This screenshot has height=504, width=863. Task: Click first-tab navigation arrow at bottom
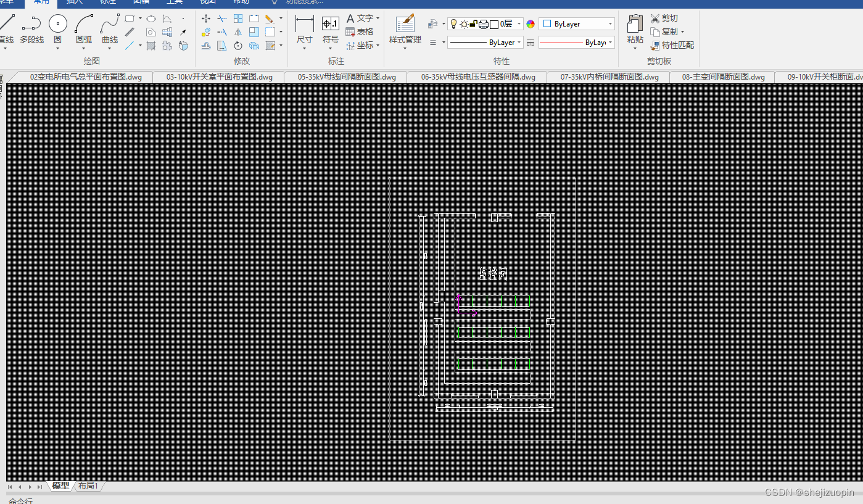pos(10,487)
